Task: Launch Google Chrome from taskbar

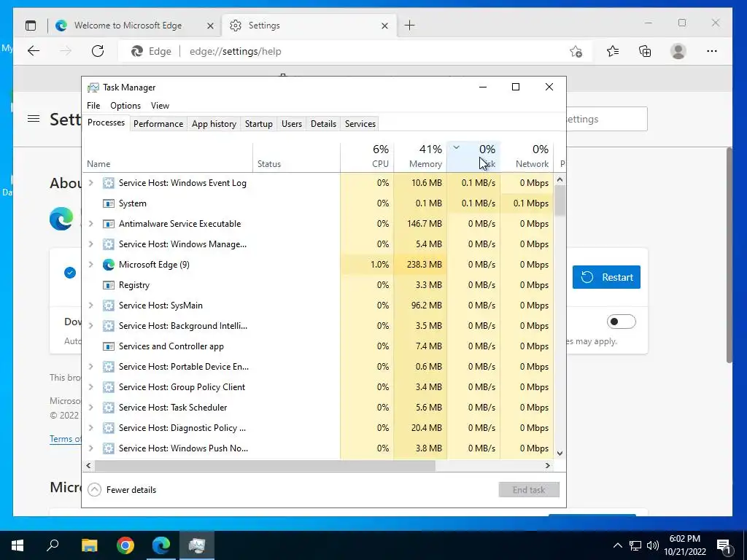Action: [x=125, y=545]
